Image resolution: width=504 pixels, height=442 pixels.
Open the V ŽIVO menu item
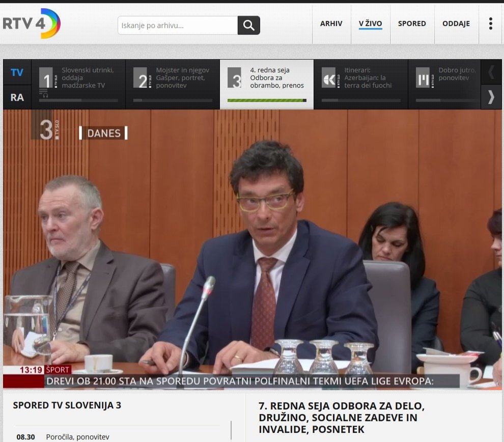(x=370, y=24)
